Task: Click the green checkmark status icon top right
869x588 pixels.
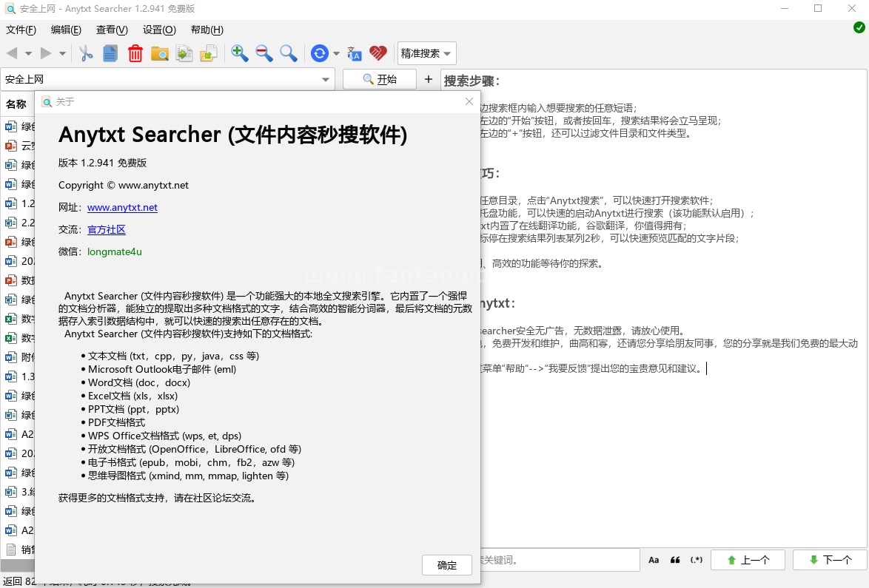Action: click(859, 27)
